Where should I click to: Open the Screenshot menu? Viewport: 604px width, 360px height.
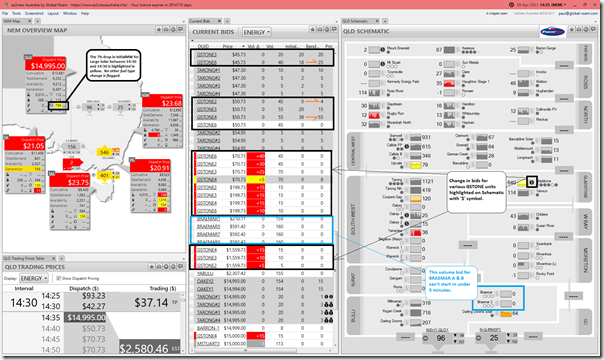coord(34,13)
